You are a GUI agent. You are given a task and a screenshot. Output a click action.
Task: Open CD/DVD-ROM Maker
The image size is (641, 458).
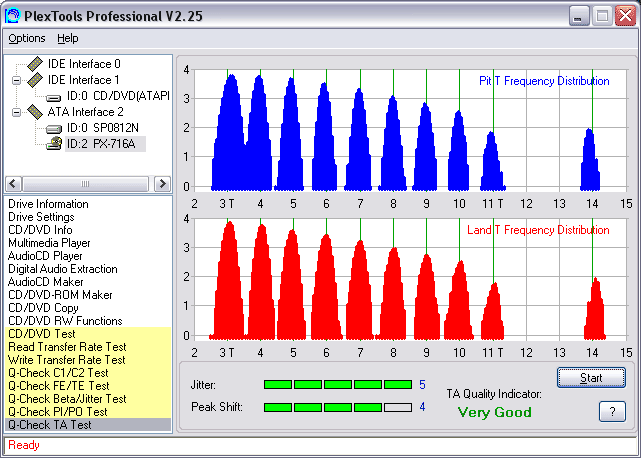60,295
